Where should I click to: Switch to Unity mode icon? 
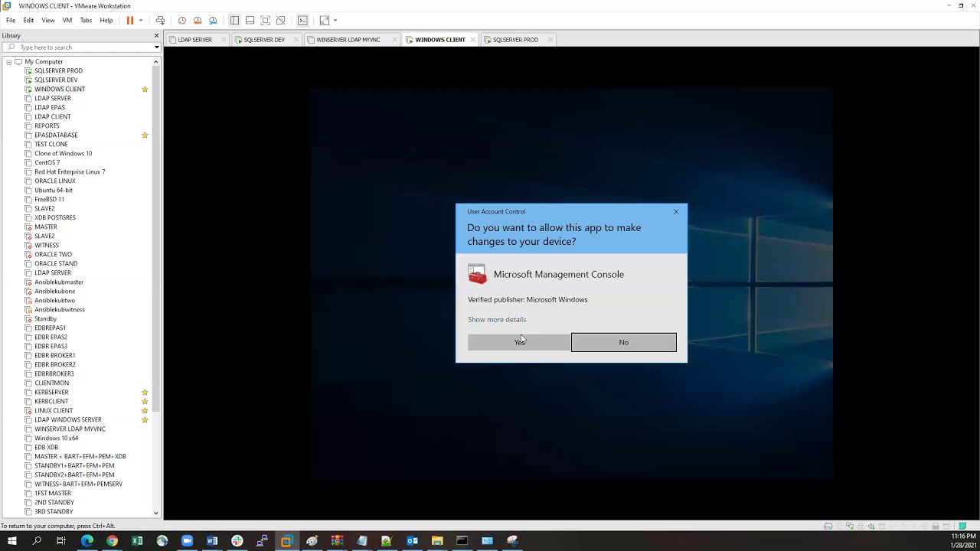[280, 20]
